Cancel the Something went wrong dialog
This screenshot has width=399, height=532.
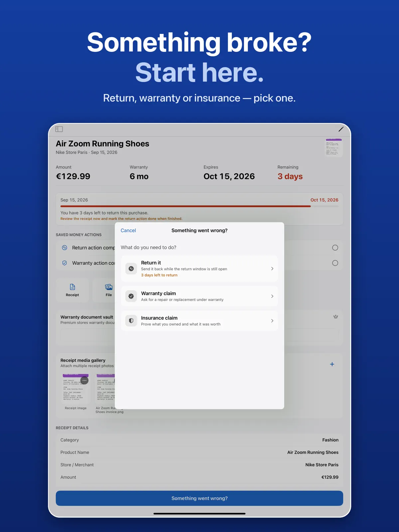click(x=128, y=230)
